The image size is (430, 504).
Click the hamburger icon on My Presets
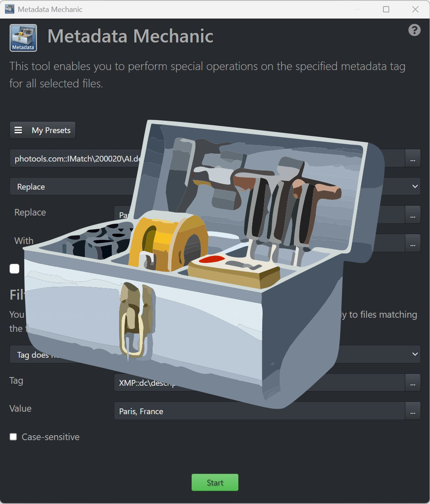coord(18,130)
